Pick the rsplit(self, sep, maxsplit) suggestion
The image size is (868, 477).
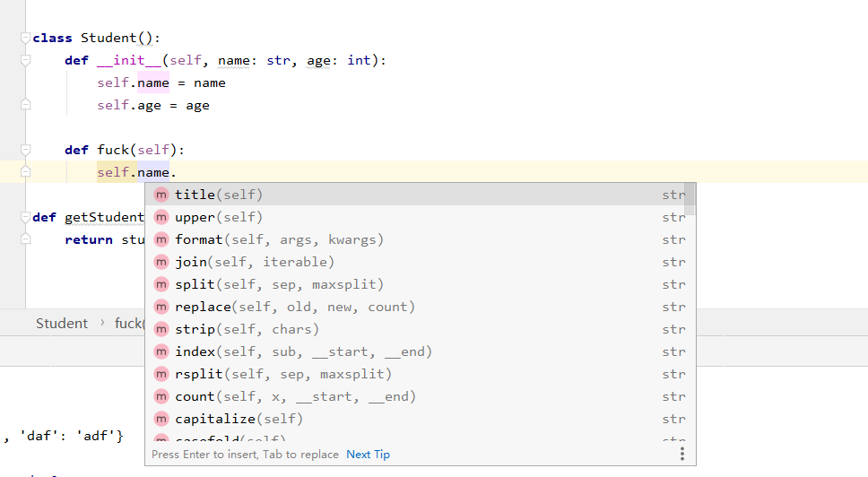point(282,374)
